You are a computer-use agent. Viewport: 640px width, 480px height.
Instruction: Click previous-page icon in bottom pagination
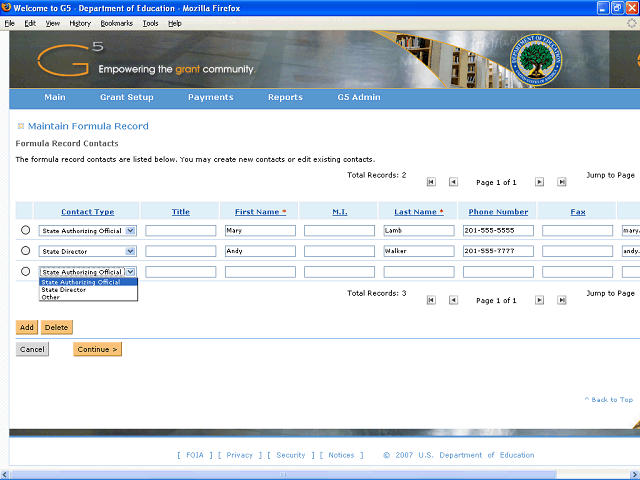(453, 300)
